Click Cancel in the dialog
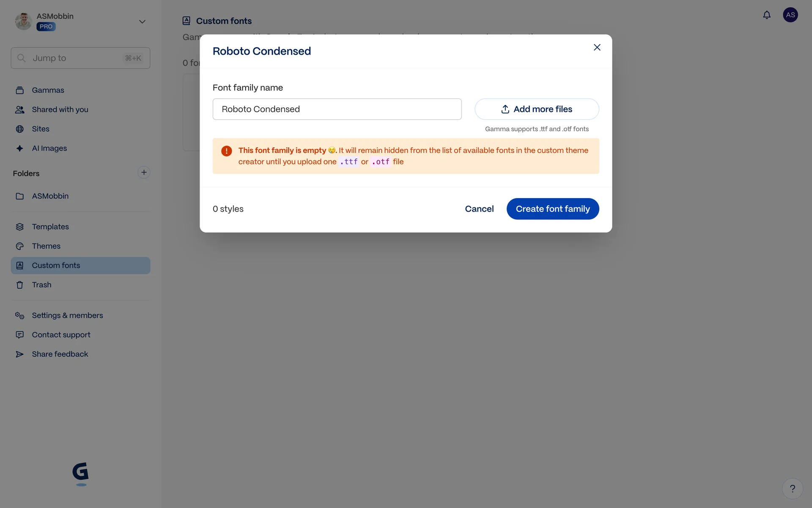Screen dimensions: 812x508 [479, 209]
